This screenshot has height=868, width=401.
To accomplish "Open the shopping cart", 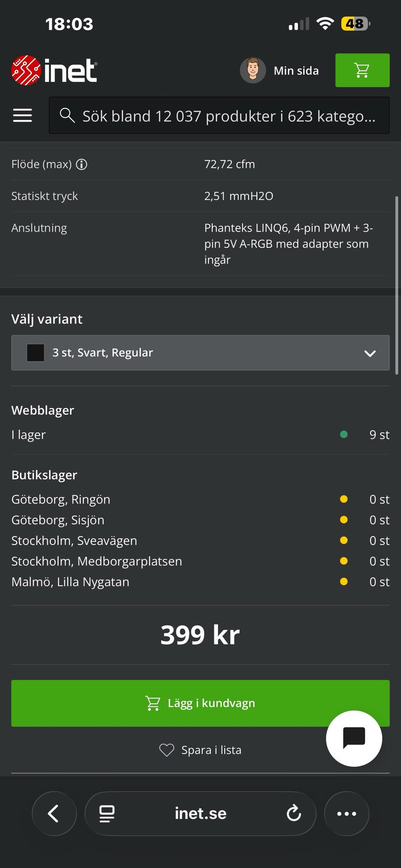I will tap(362, 70).
